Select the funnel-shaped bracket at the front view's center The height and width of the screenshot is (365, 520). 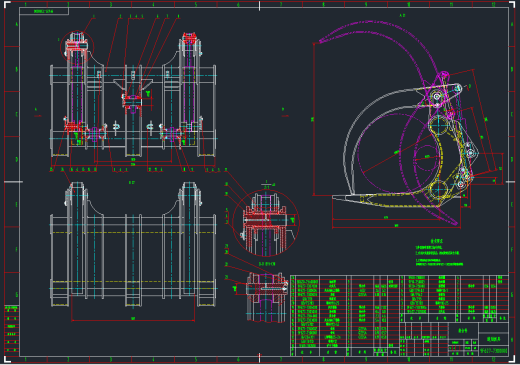tap(133, 85)
